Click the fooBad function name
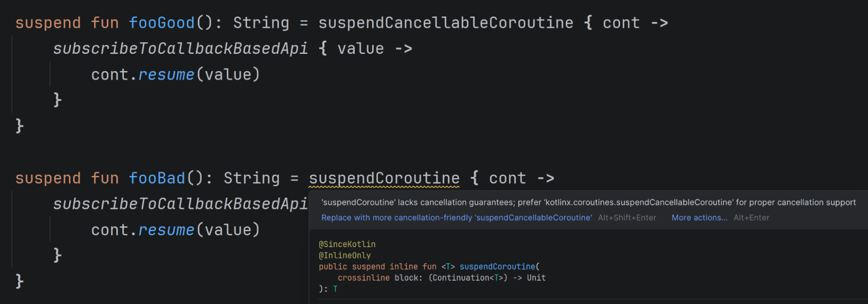This screenshot has height=304, width=868. 157,178
